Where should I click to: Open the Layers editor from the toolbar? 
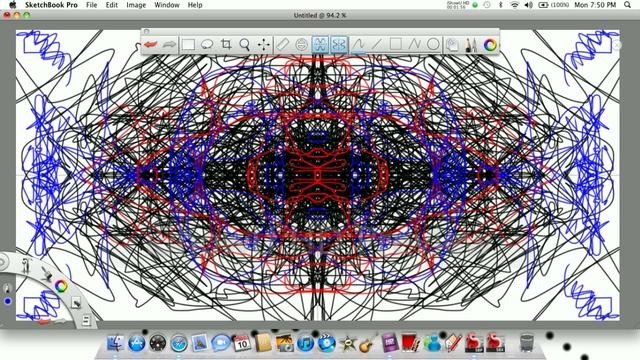coord(452,44)
